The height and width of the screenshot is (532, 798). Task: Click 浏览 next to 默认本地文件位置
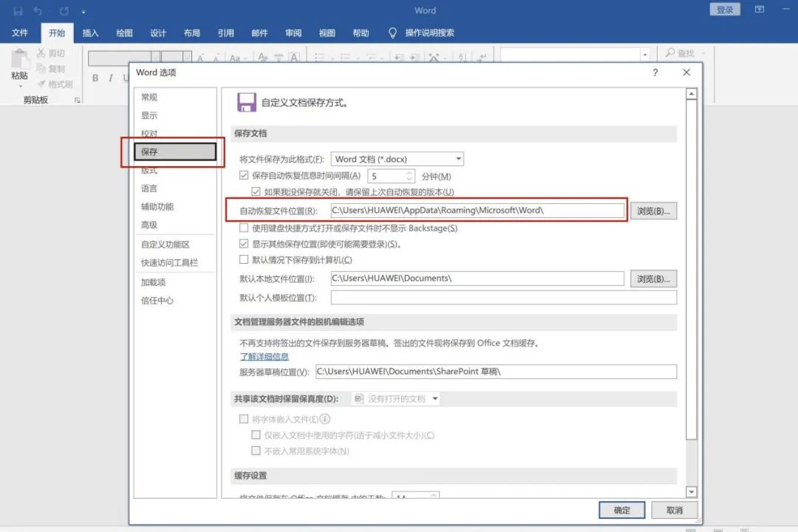click(x=653, y=279)
